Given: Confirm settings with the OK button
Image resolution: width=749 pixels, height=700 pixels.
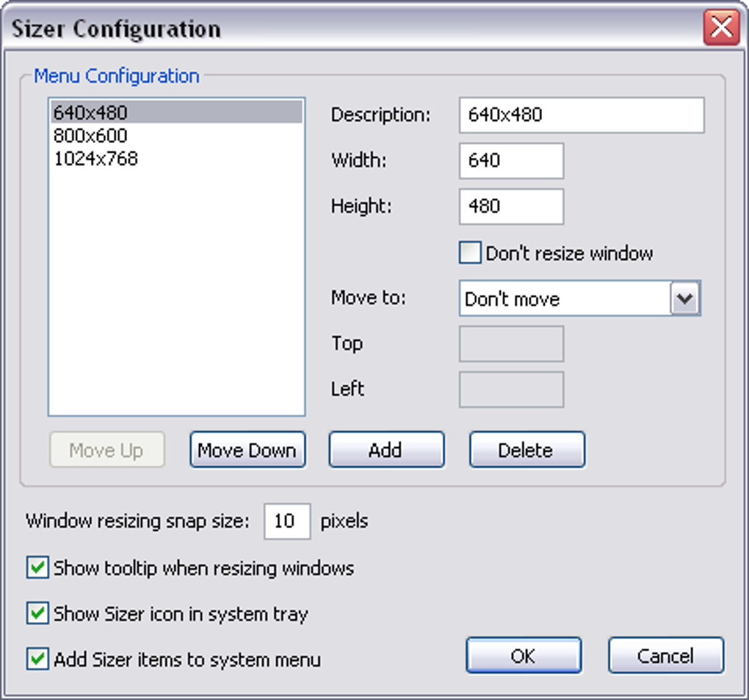Looking at the screenshot, I should (524, 655).
